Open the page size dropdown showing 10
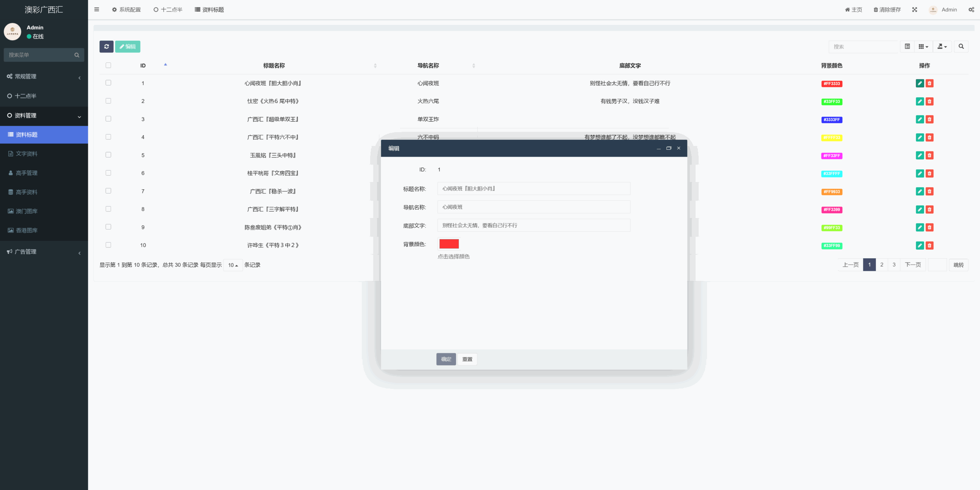 click(x=233, y=265)
